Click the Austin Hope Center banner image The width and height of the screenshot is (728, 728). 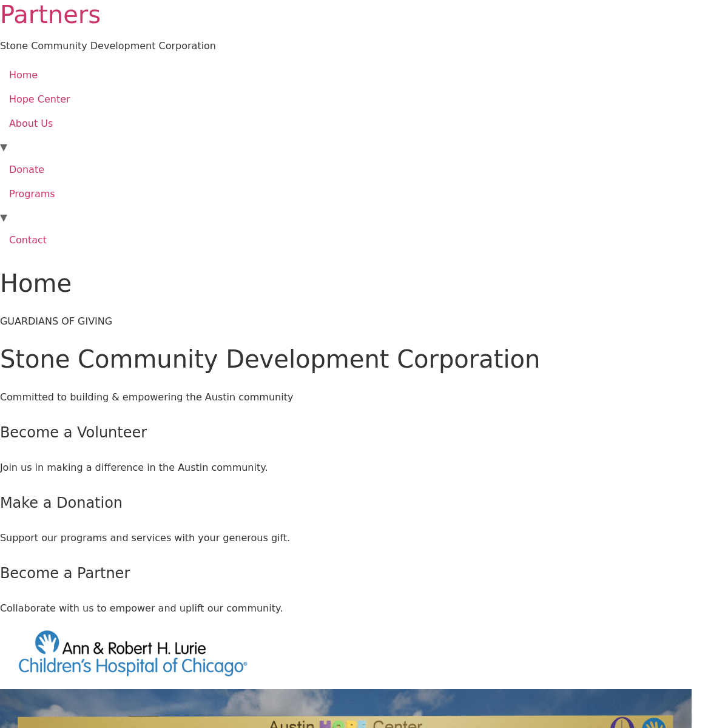point(345,709)
